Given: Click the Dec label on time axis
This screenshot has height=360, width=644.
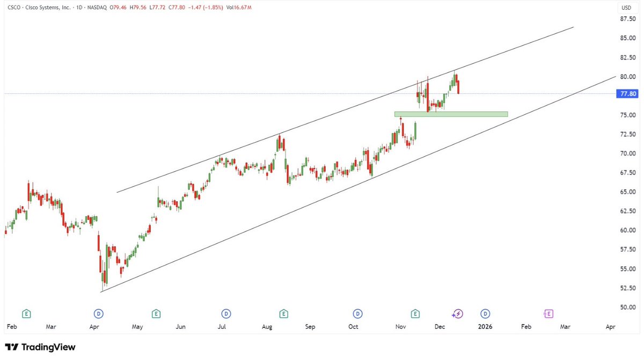Looking at the screenshot, I should pyautogui.click(x=441, y=326).
